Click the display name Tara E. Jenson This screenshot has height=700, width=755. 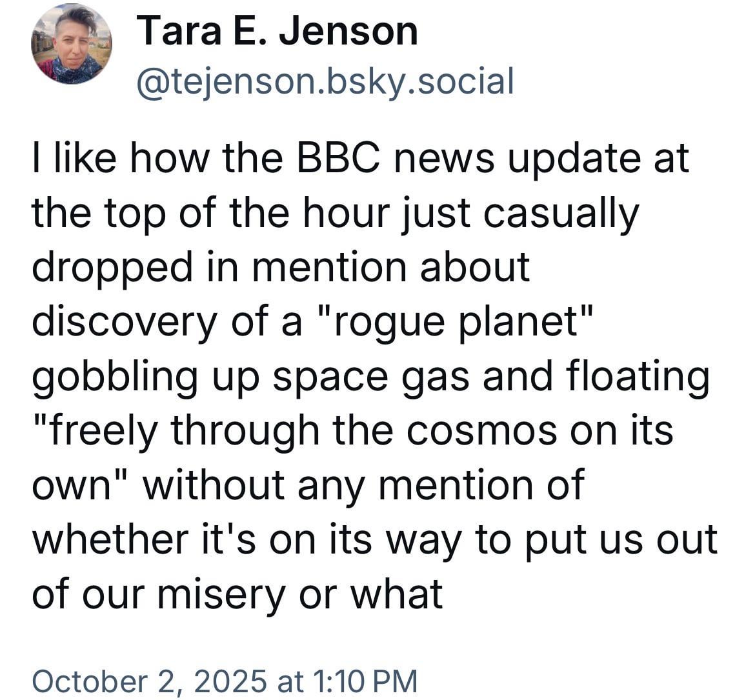(277, 30)
